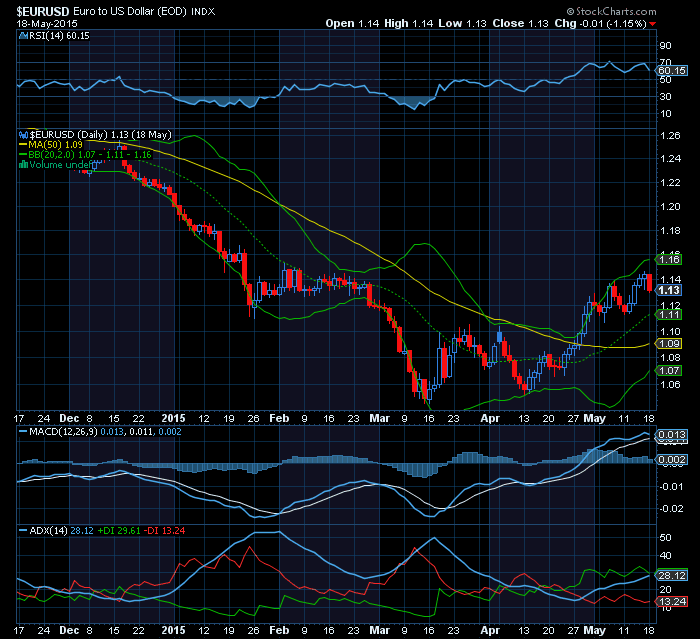Click the -DI 13.24 red value tag
This screenshot has width=700, height=639.
point(671,601)
